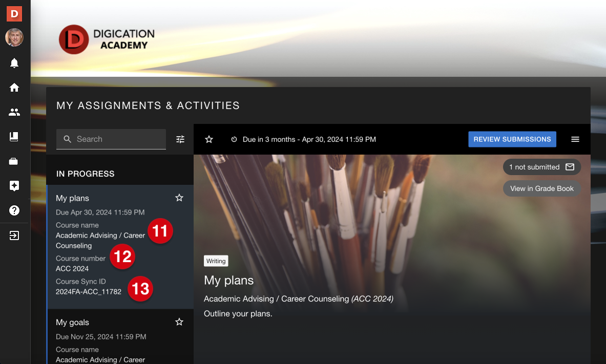Open filter options sliders icon
606x364 pixels.
pyautogui.click(x=180, y=139)
